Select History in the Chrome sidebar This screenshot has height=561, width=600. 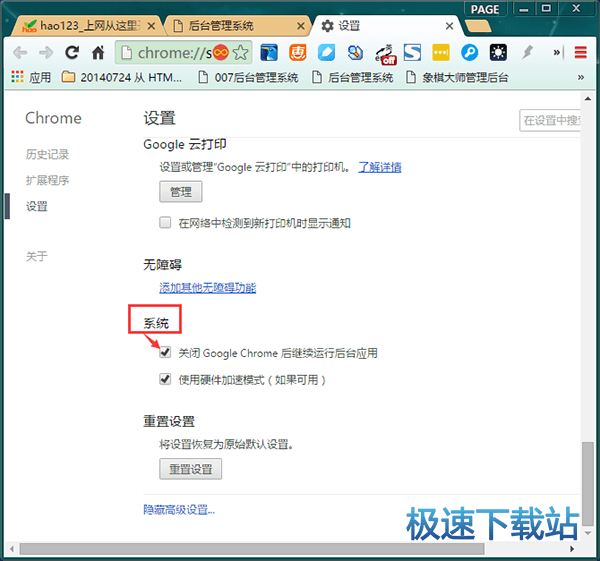pyautogui.click(x=47, y=154)
